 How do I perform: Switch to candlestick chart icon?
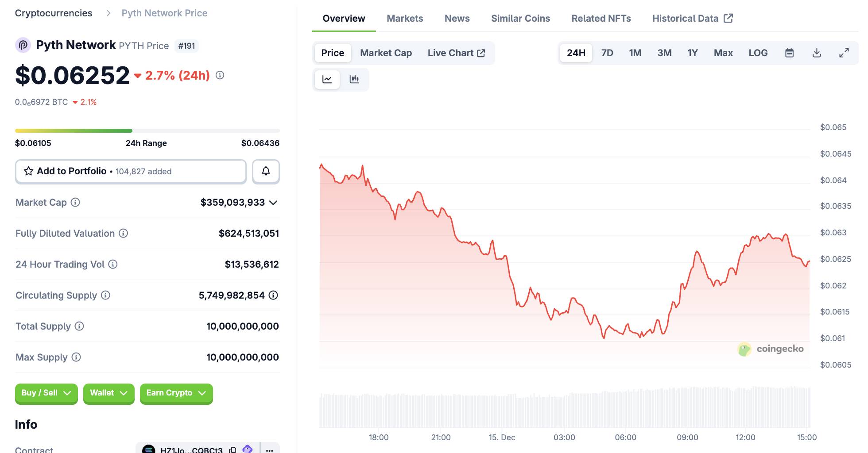tap(354, 80)
